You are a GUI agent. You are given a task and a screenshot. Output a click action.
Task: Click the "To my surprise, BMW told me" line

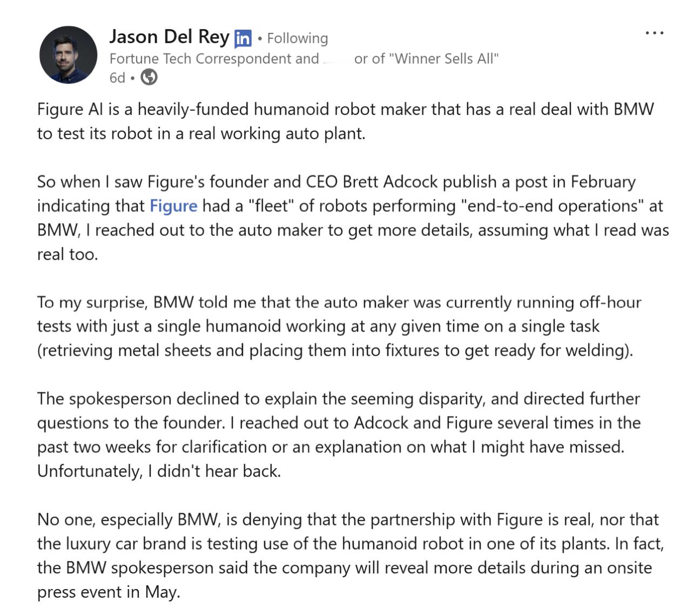coord(339,302)
